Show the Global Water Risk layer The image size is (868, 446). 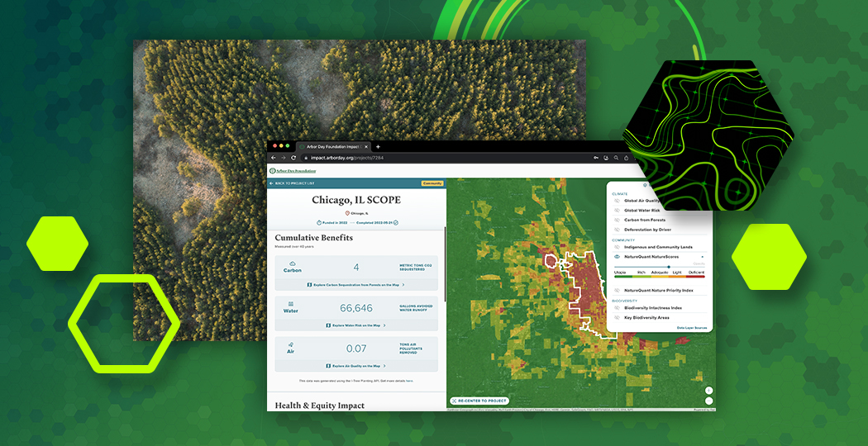click(x=617, y=211)
